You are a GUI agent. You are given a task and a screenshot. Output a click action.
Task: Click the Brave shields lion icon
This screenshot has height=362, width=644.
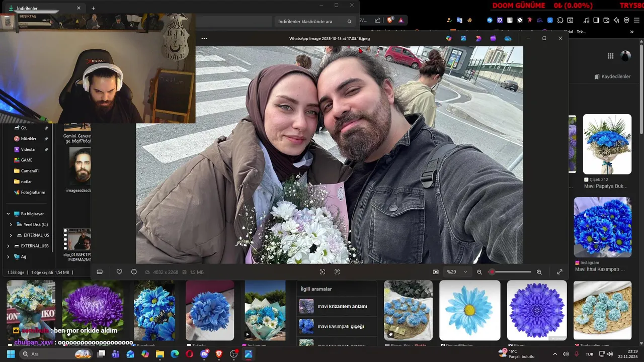pos(390,20)
